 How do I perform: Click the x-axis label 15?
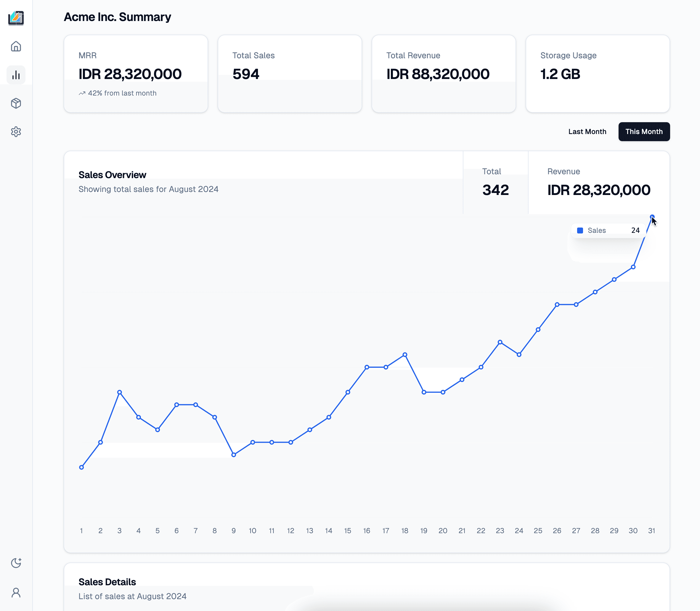(348, 531)
